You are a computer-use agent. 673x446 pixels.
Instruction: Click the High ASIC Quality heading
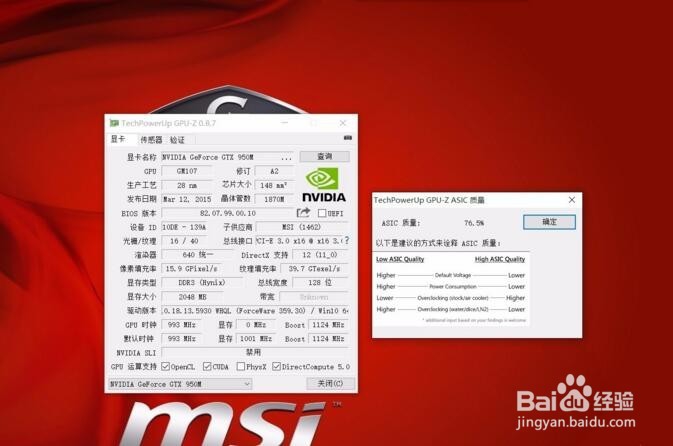(x=500, y=259)
